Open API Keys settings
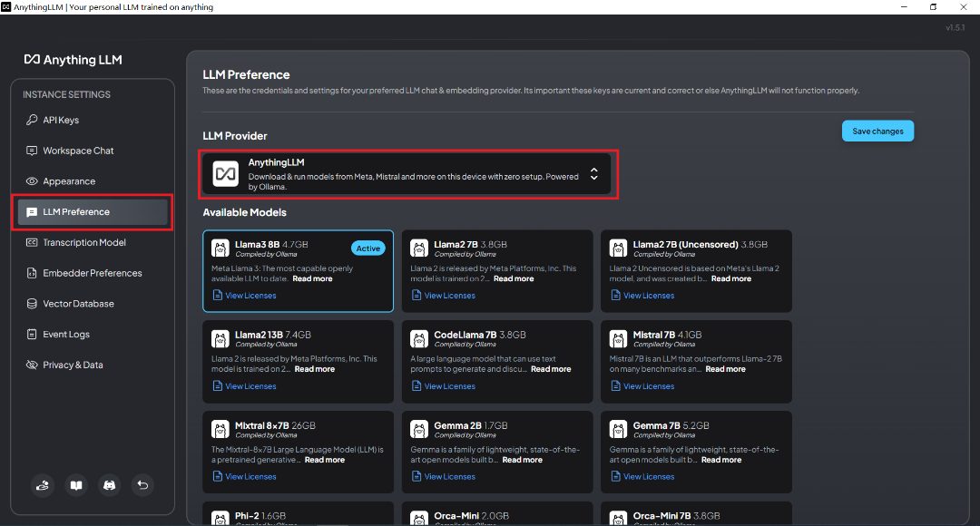 [x=93, y=120]
